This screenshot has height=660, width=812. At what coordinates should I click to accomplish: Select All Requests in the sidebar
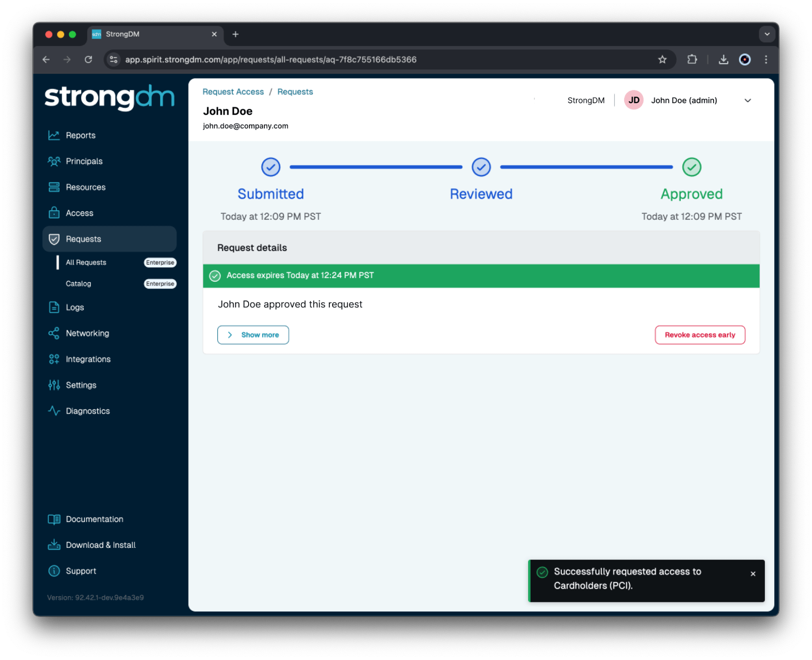click(x=86, y=262)
